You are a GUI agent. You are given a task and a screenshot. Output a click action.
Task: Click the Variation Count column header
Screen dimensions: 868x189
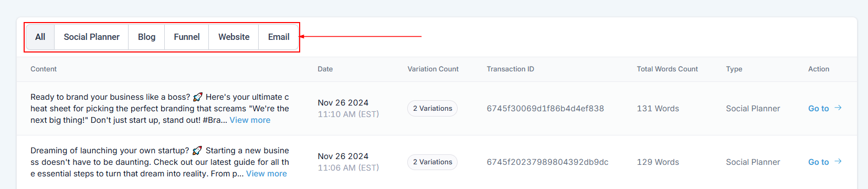[x=433, y=69]
